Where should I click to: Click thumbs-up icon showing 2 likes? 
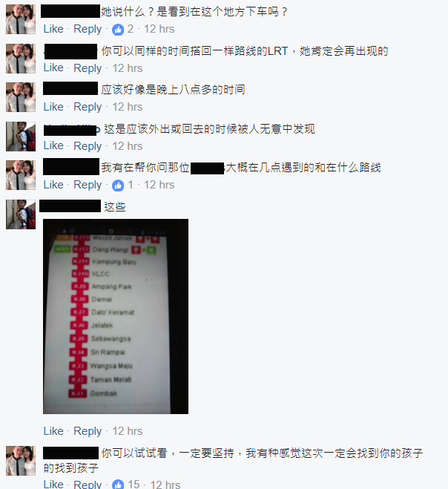118,30
